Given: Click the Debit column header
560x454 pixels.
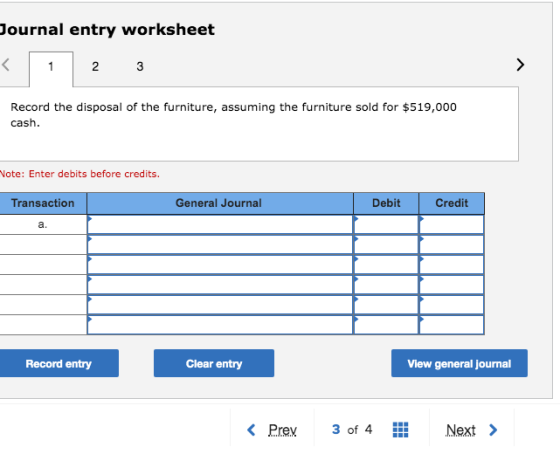Looking at the screenshot, I should (386, 203).
